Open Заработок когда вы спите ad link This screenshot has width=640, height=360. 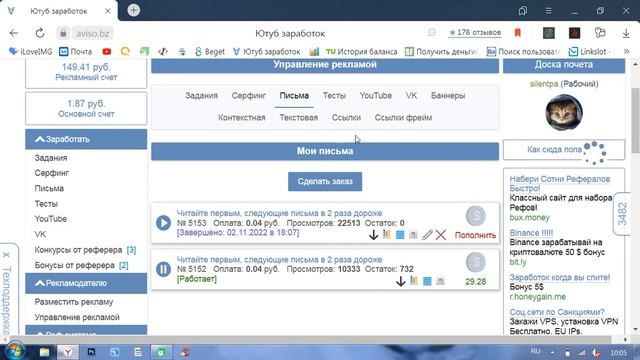click(x=560, y=278)
